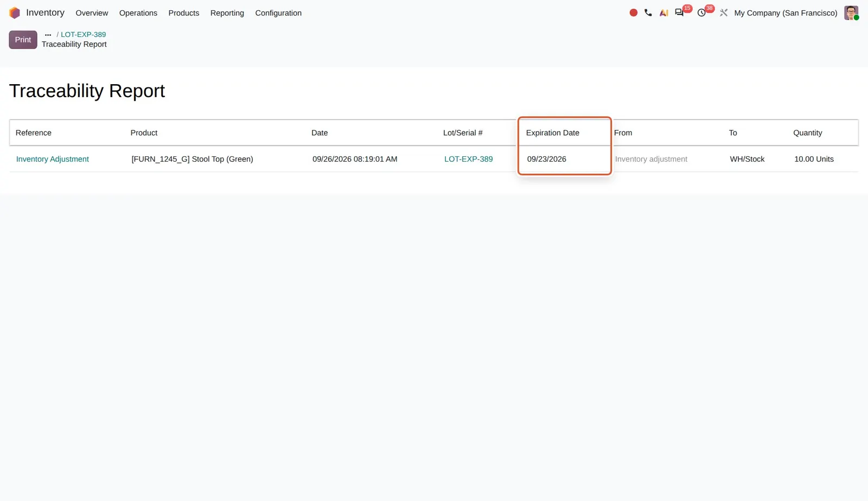868x501 pixels.
Task: Open the user avatar menu
Action: coord(851,12)
